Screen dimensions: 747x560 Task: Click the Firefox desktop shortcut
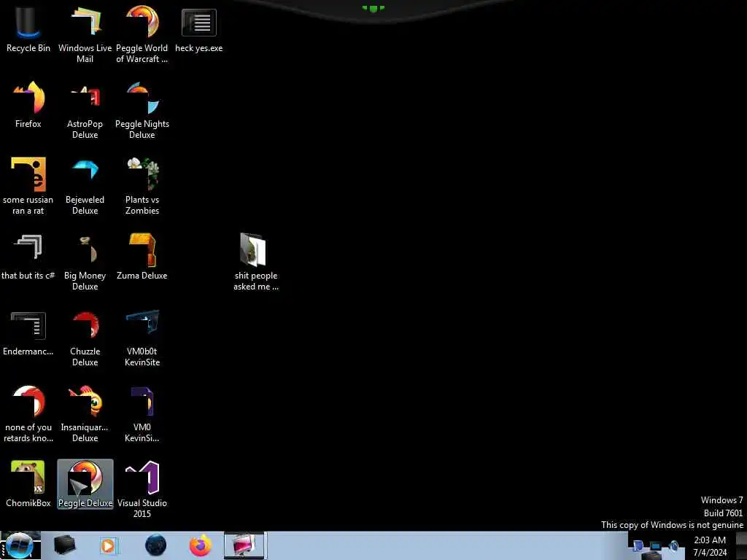point(28,104)
